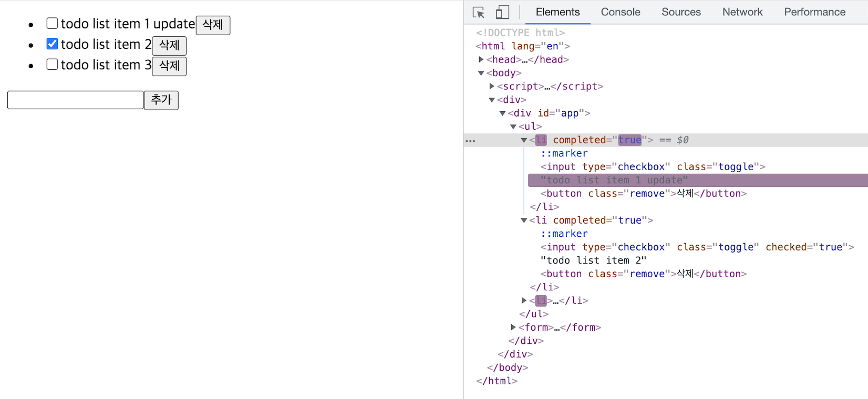868x399 pixels.
Task: Select the closing </html> tag line
Action: point(497,381)
